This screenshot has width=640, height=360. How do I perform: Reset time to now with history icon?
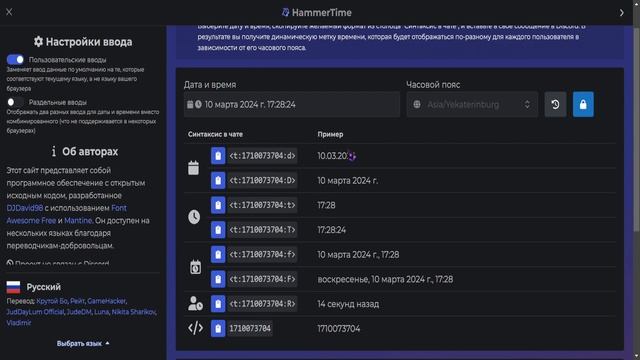click(555, 104)
